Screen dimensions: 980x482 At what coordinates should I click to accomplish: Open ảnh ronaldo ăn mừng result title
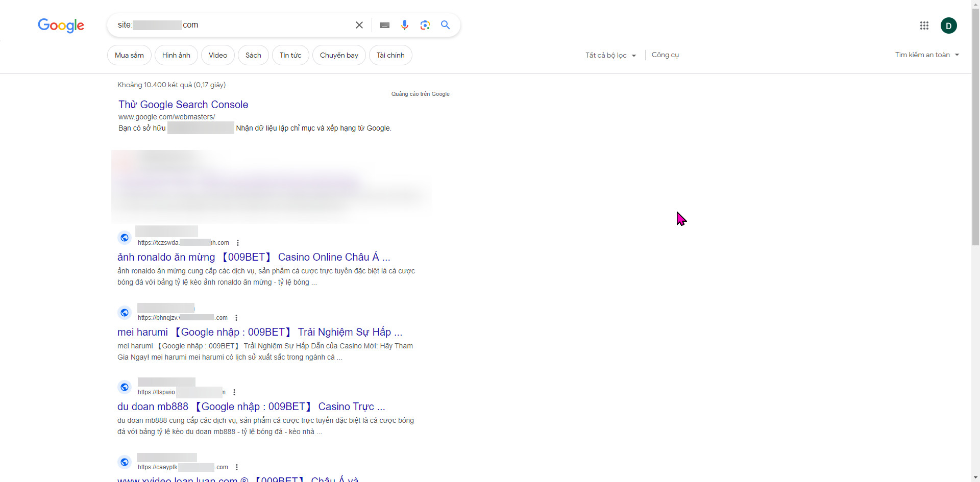coord(254,257)
